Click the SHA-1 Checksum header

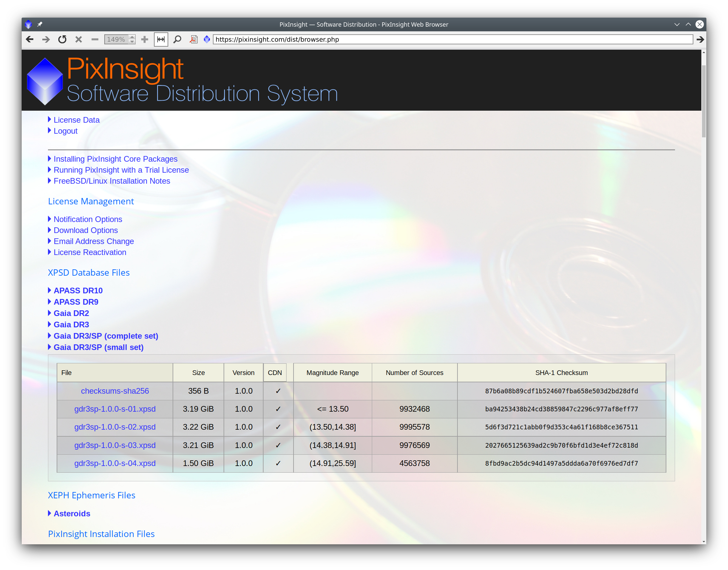562,373
